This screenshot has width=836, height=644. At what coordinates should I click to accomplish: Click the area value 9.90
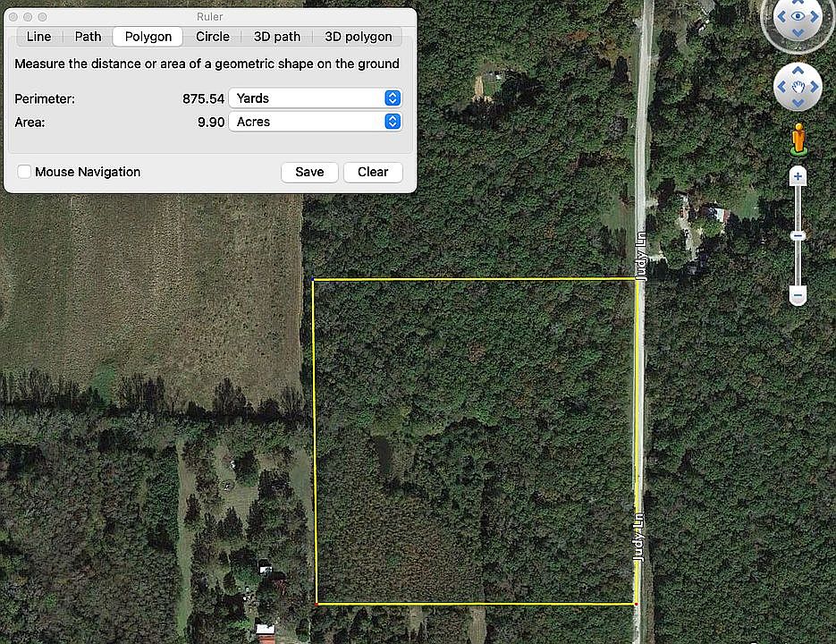pos(211,123)
